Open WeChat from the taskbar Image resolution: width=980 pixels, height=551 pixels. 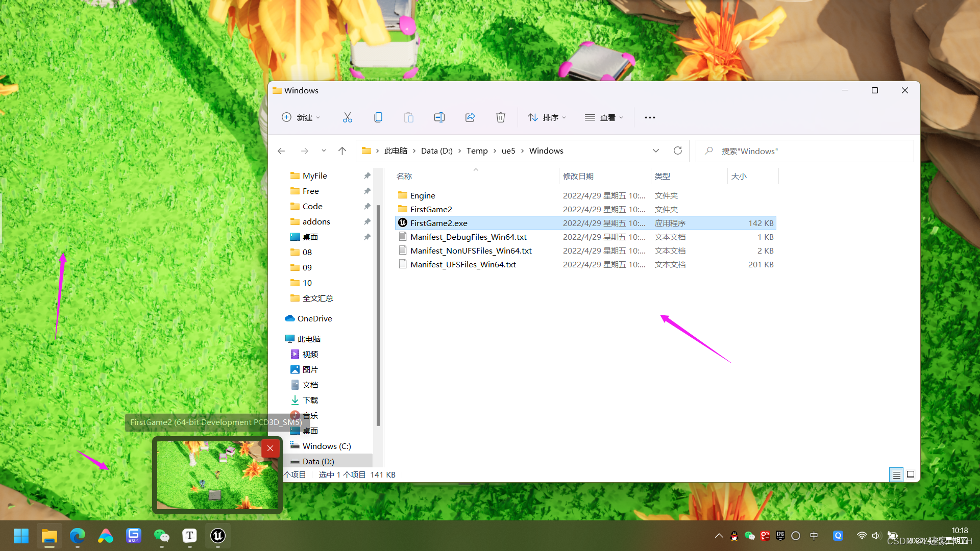(162, 536)
